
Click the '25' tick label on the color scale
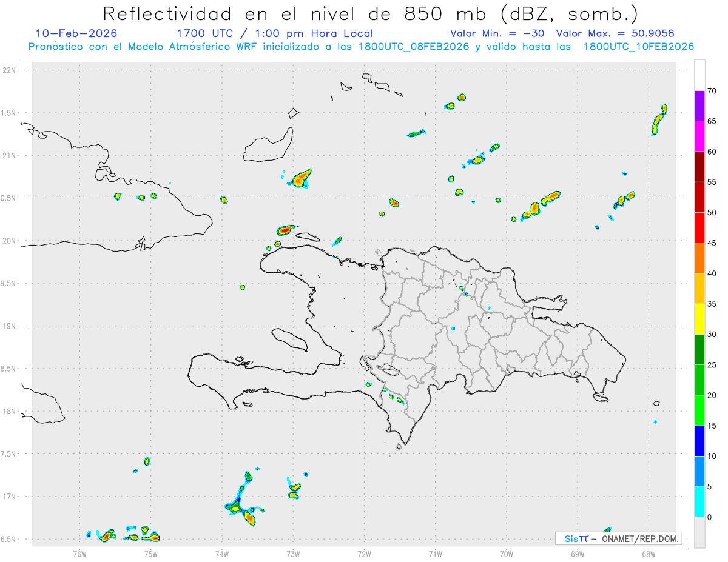[712, 365]
